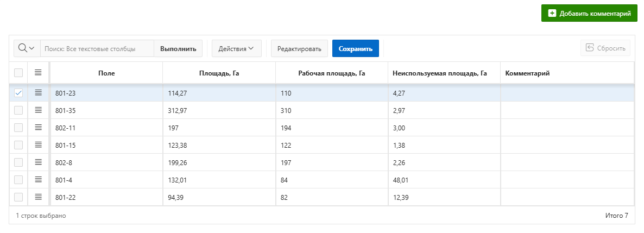Open row actions menu for field 801-4

[x=38, y=180]
